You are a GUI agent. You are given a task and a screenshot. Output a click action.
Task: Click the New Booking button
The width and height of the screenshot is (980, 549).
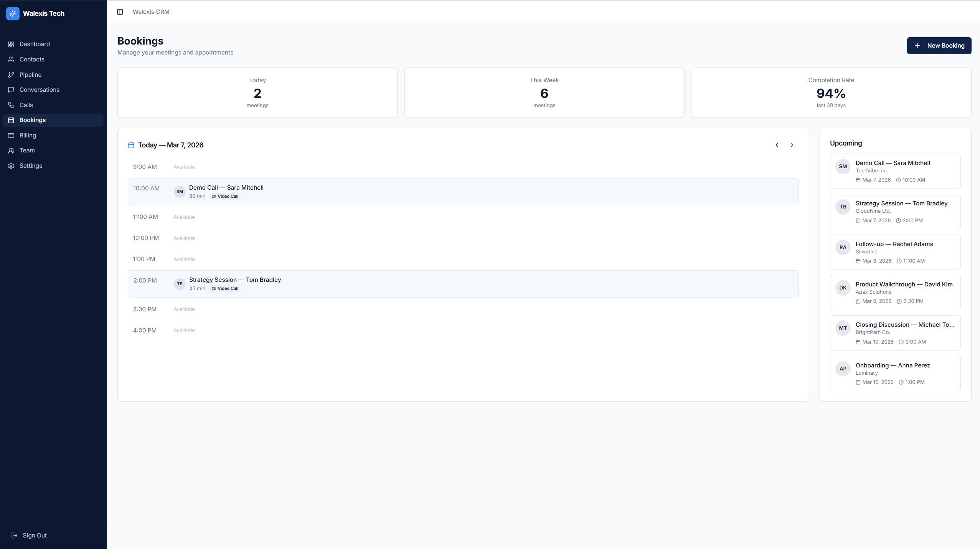[939, 45]
